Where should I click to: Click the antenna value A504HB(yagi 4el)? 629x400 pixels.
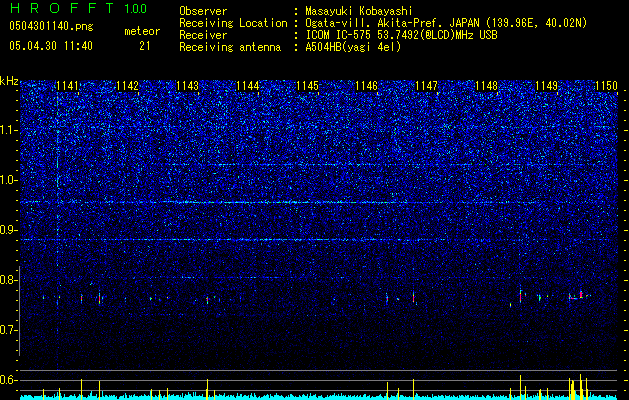(353, 47)
